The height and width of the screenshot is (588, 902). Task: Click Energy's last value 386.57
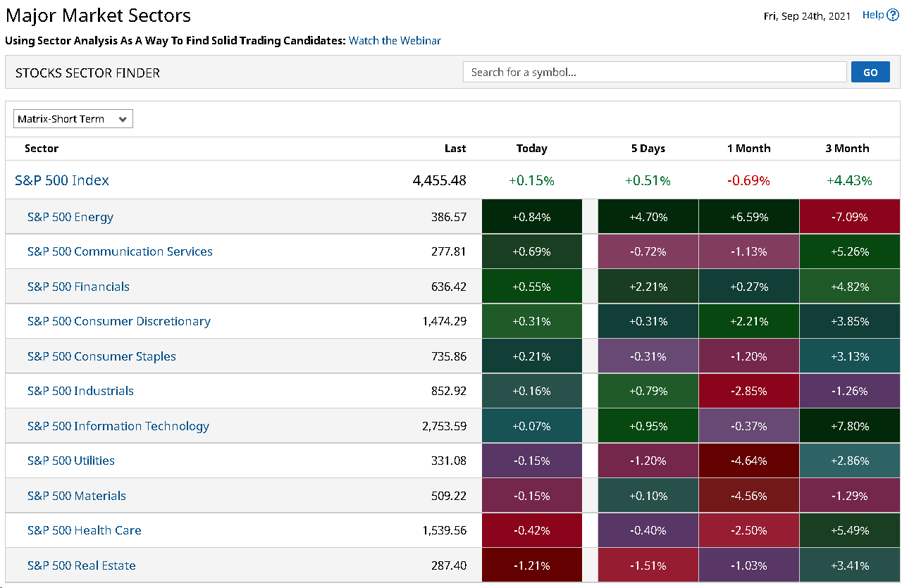point(449,217)
